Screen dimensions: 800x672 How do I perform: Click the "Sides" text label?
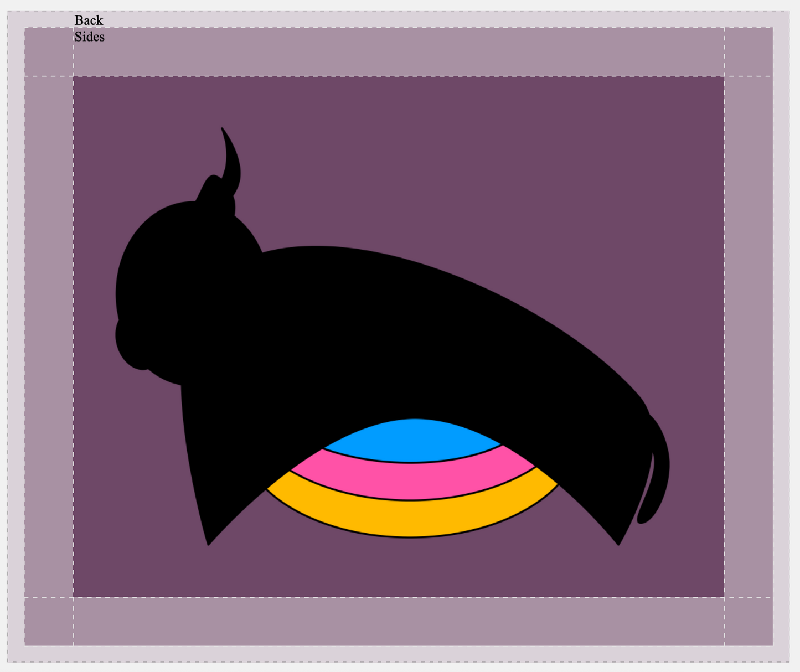point(90,37)
